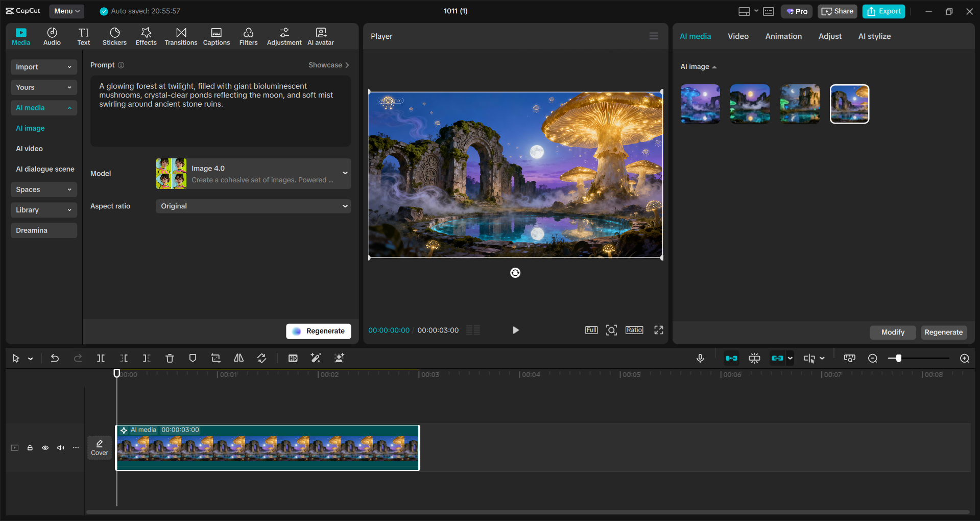Delete the selected clip
This screenshot has width=980, height=521.
170,358
